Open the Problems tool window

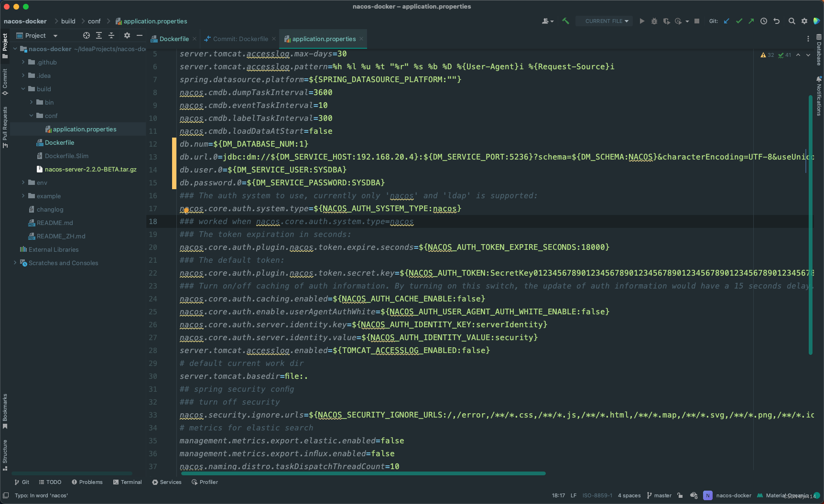point(87,482)
